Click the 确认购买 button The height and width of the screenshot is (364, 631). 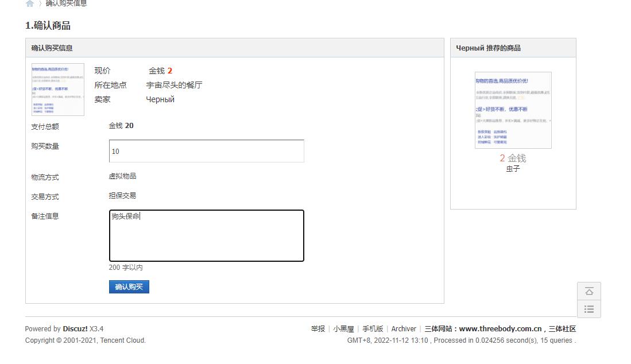[129, 287]
